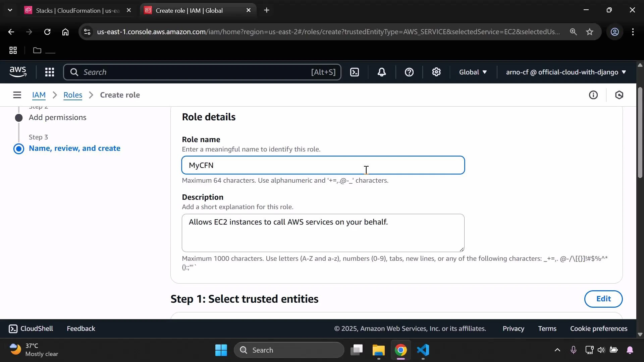Click inside the Role name field
The height and width of the screenshot is (362, 644).
tap(323, 165)
